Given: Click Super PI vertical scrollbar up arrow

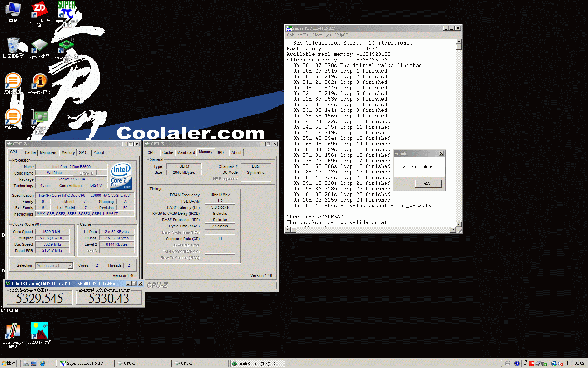Looking at the screenshot, I should point(459,41).
